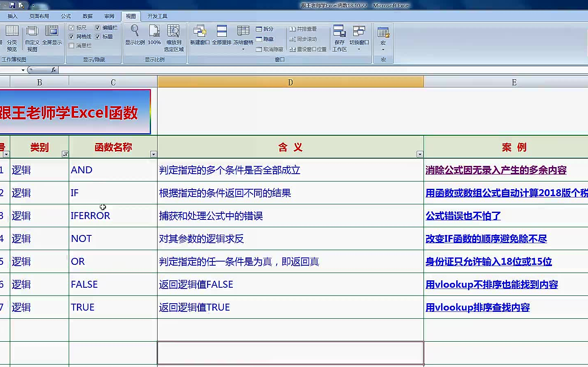The height and width of the screenshot is (367, 588).
Task: Open Switch Windows menu (切换窗口)
Action: (x=359, y=38)
